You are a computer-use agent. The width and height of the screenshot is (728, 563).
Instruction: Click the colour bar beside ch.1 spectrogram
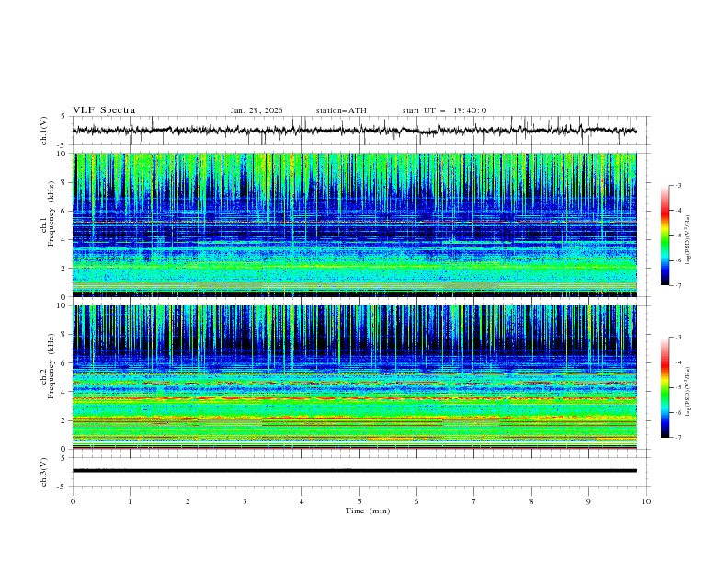tap(665, 236)
